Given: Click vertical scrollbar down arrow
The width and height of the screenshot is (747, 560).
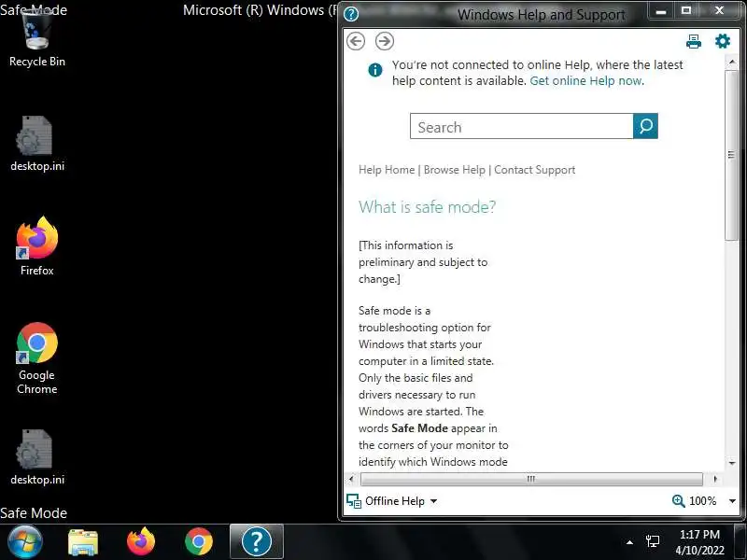Looking at the screenshot, I should 732,462.
